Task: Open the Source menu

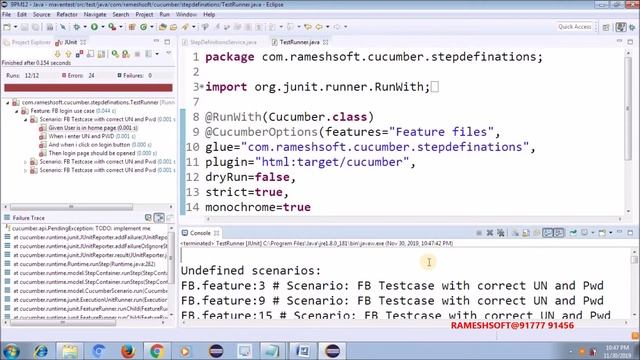Action: pos(42,14)
